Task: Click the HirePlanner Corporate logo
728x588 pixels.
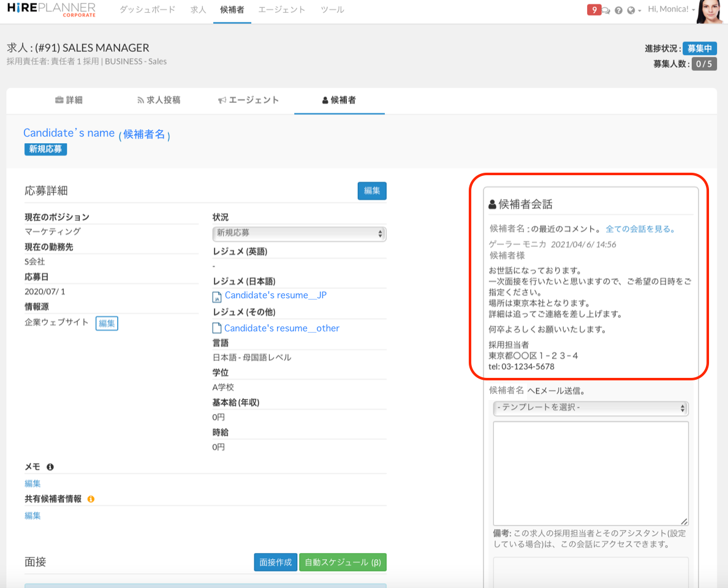Action: [51, 10]
